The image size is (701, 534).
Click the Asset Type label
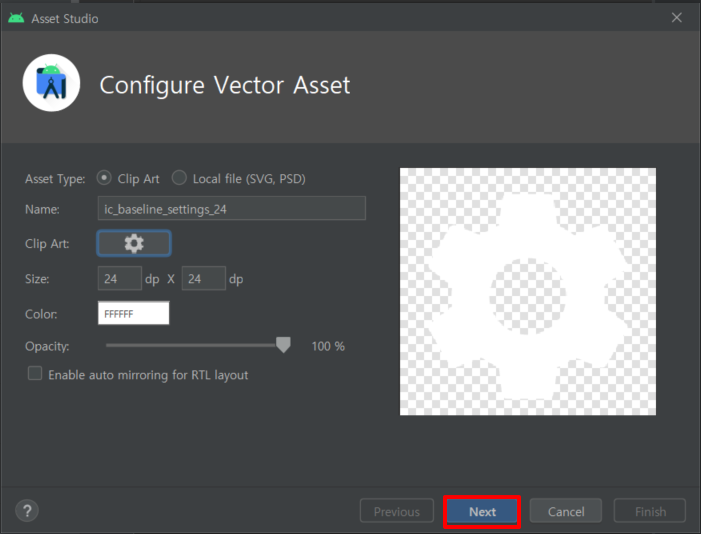(55, 179)
